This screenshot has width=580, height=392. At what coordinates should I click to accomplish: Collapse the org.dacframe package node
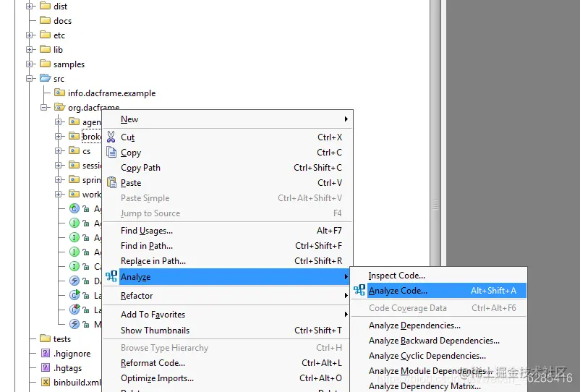pyautogui.click(x=43, y=107)
